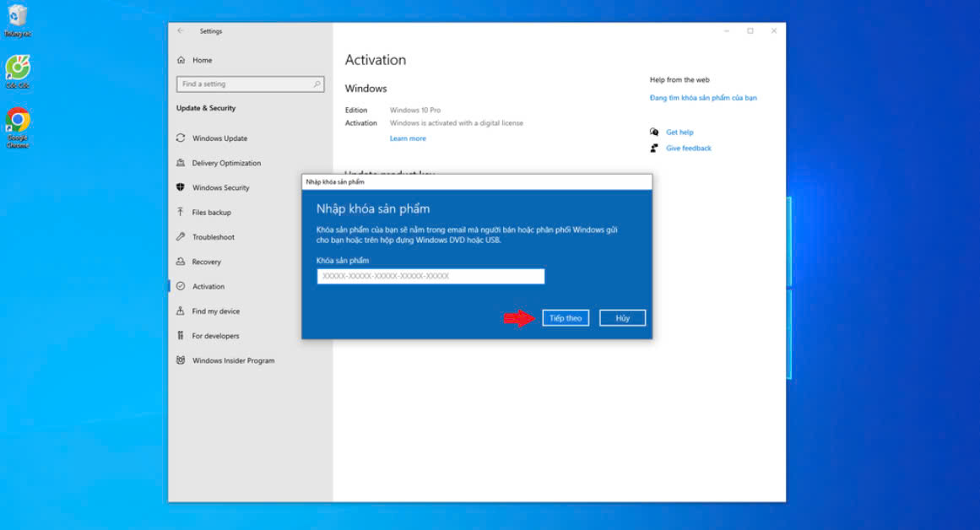This screenshot has width=980, height=530.
Task: Click the Nhập khóa sản phẩm dialog title bar
Action: (477, 182)
